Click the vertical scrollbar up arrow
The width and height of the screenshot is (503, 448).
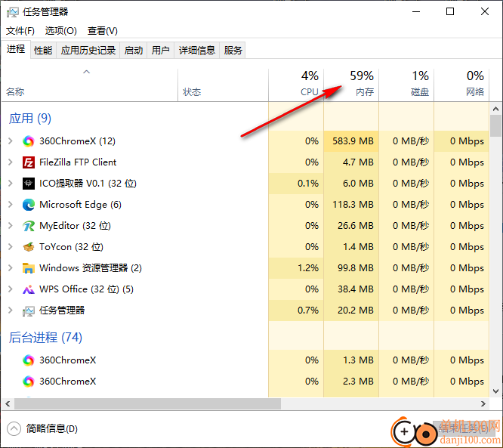point(496,109)
